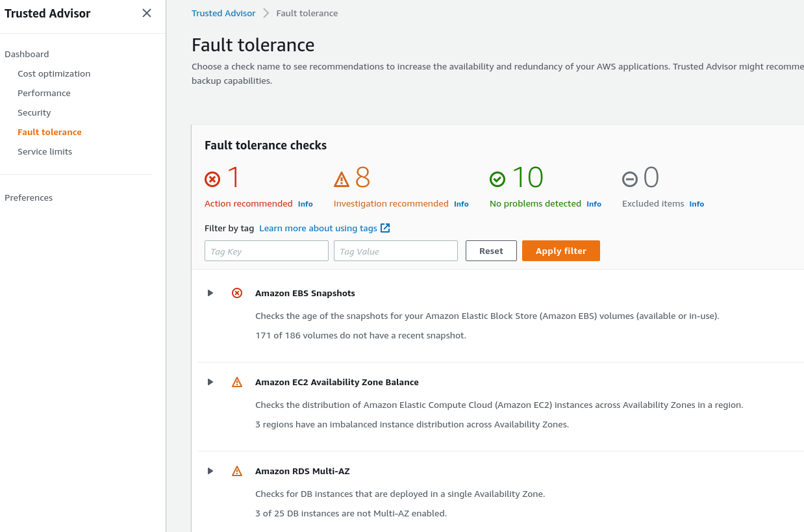The image size is (804, 532).
Task: Click the Reset button
Action: [x=491, y=251]
